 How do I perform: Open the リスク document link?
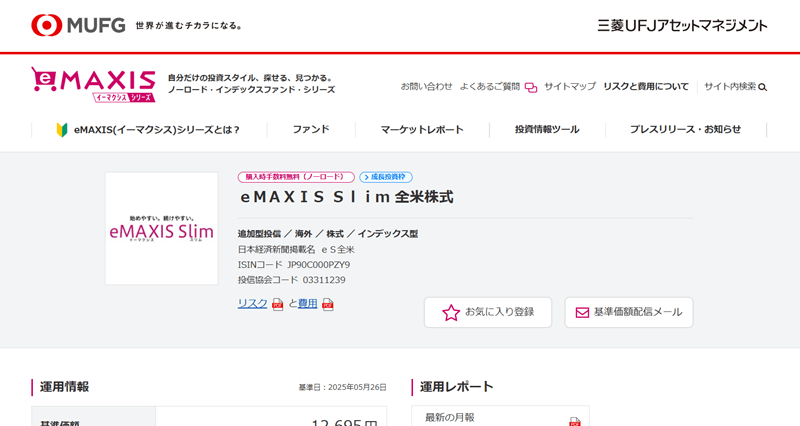(x=253, y=304)
